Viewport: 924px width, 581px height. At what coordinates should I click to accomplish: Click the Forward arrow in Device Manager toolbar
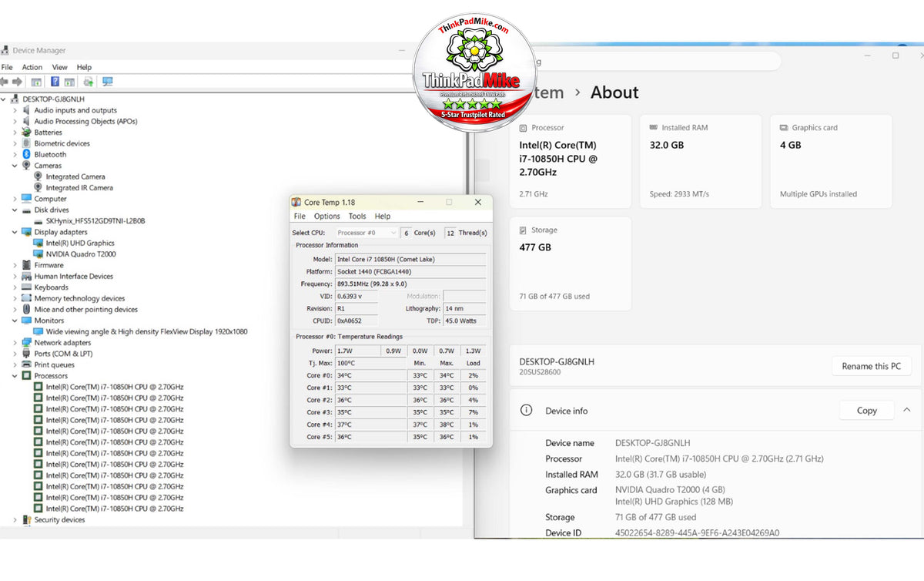17,82
